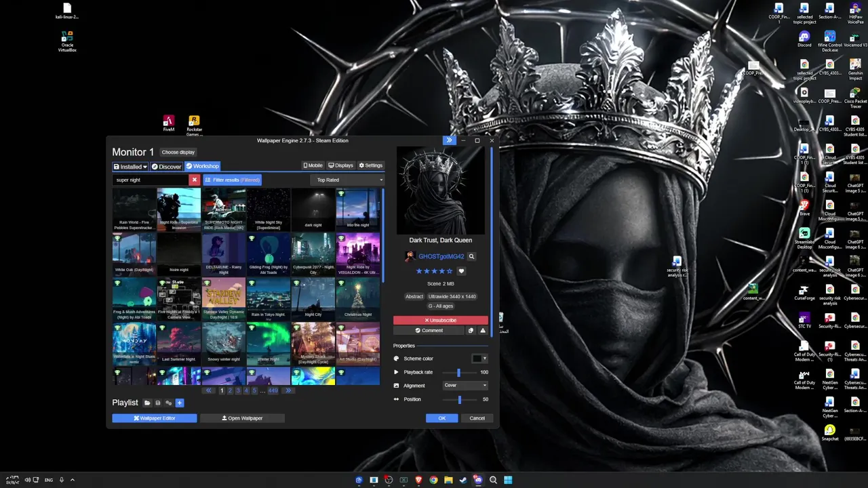This screenshot has height=488, width=868.
Task: Click the copy icon beside Comment
Action: [471, 331]
